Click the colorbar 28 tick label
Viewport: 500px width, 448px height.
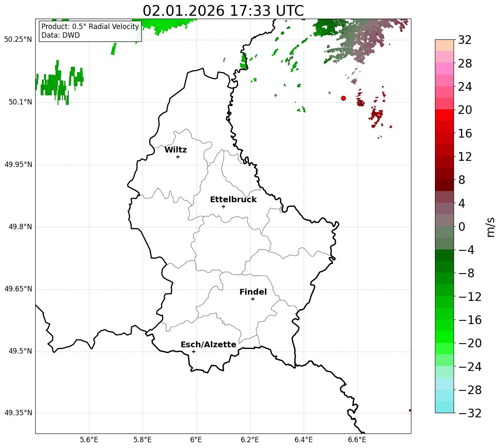[465, 64]
